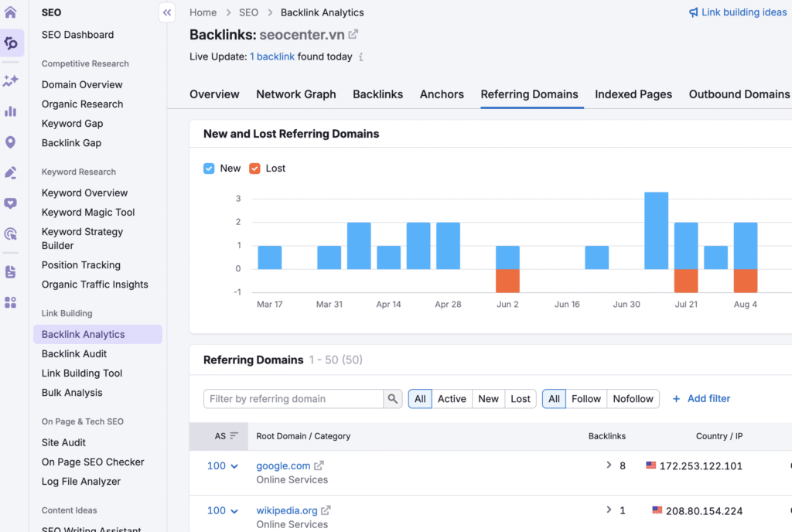Expand backlinks chevron for wikipedia.org row
The image size is (792, 532).
(609, 510)
